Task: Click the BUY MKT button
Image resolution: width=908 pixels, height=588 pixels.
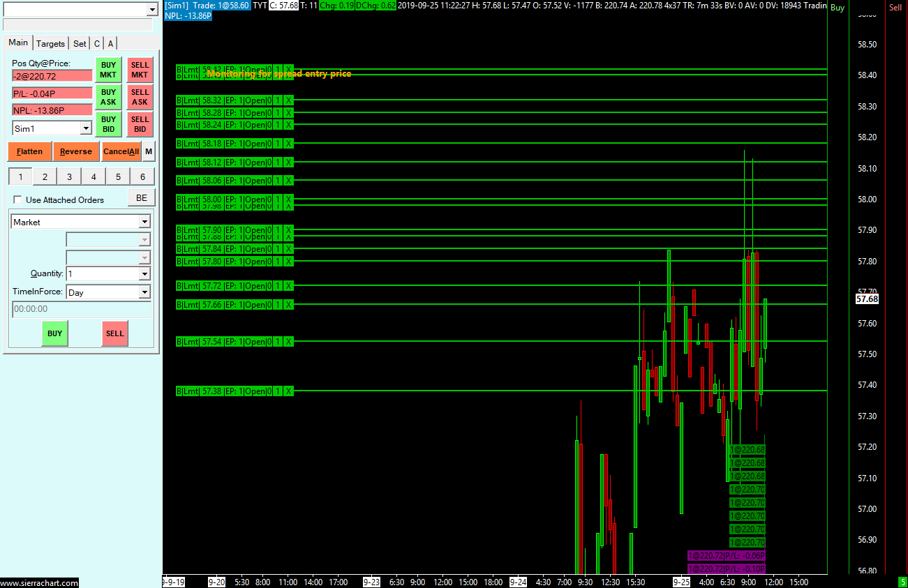Action: (x=108, y=70)
